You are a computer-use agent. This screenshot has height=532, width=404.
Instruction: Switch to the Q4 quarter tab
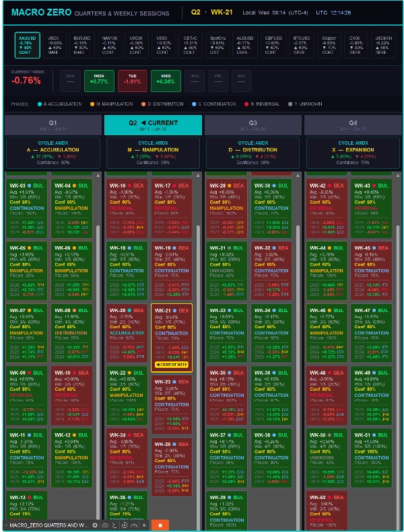coord(353,125)
